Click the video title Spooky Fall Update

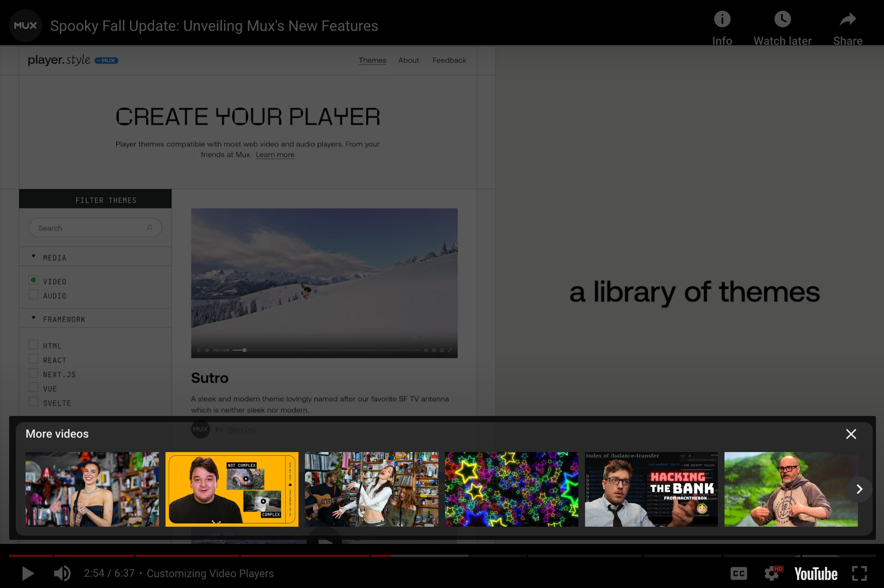pos(214,26)
